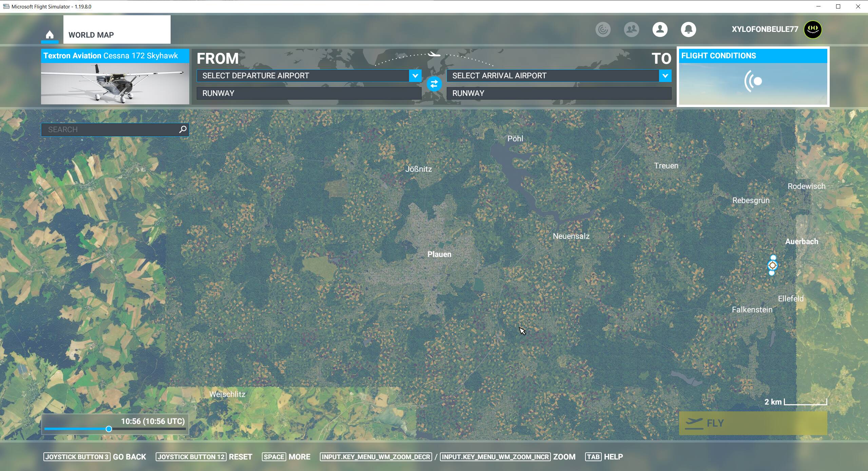Viewport: 868px width, 471px height.
Task: Open the notifications bell icon
Action: 688,29
